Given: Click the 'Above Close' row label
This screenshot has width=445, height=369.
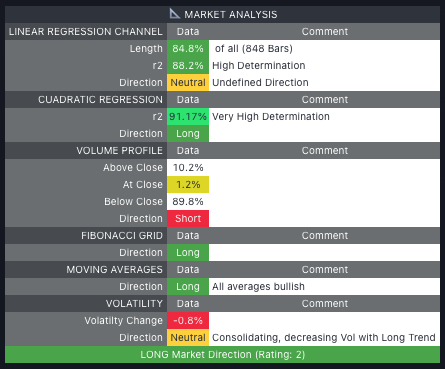Looking at the screenshot, I should [x=133, y=168].
